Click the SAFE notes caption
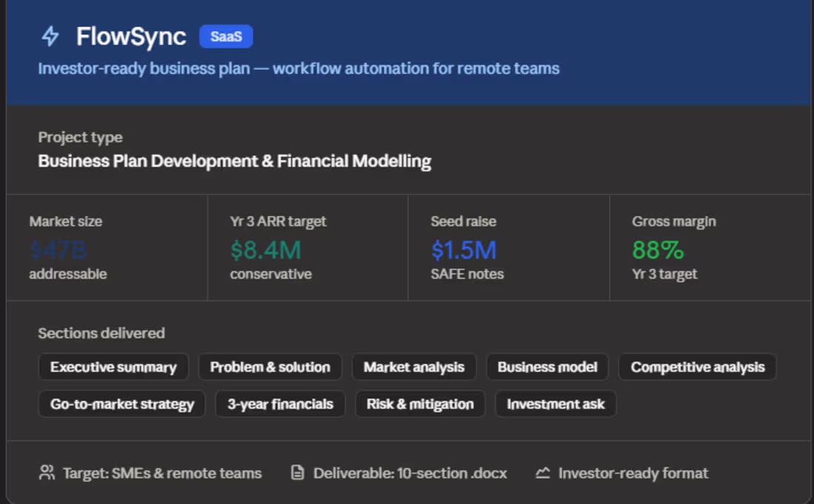 click(467, 274)
